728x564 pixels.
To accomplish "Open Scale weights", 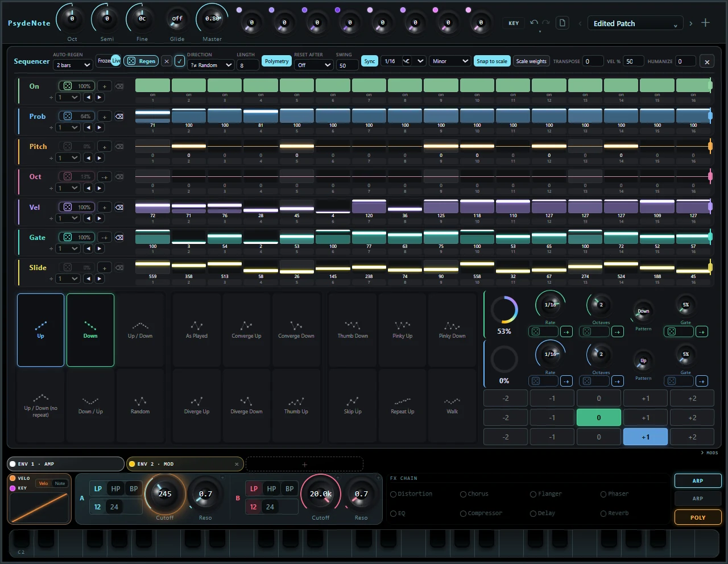I will (x=531, y=61).
